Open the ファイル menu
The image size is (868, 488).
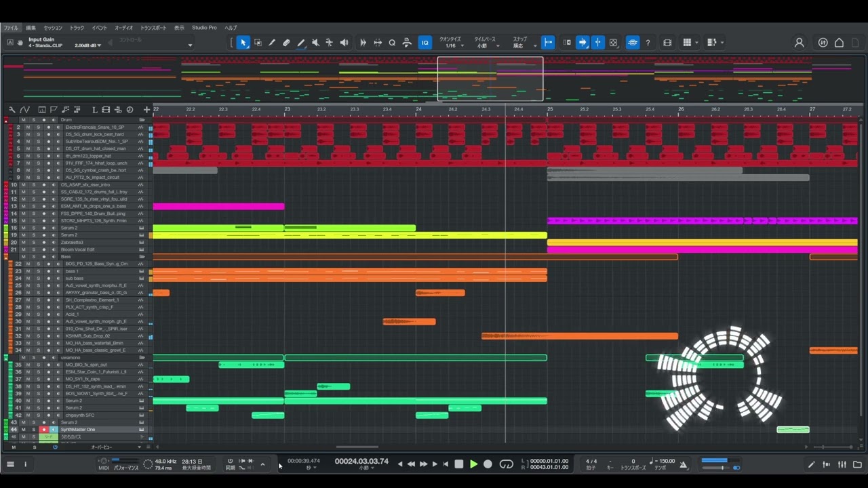11,28
